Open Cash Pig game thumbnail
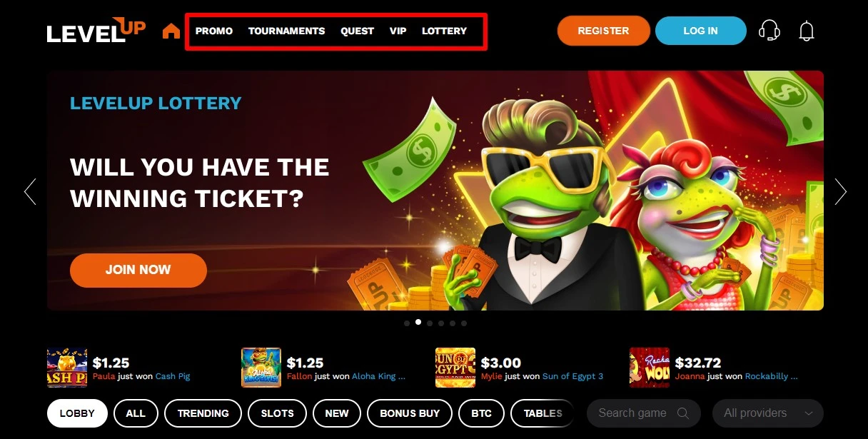Screen dimensions: 868x439 point(67,368)
